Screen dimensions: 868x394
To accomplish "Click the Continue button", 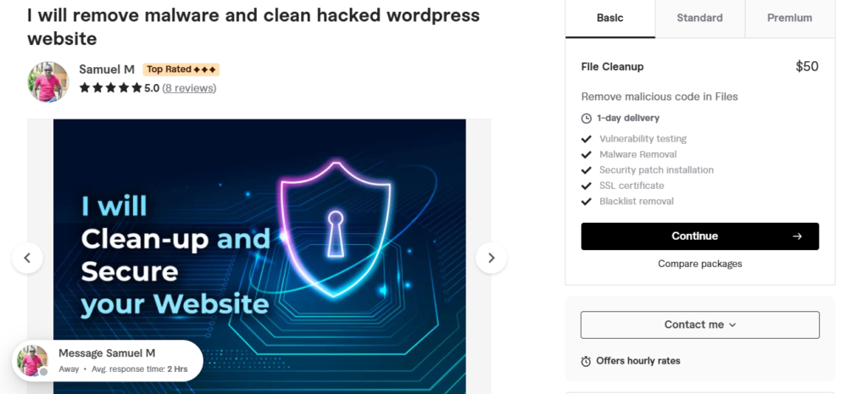I will pos(699,236).
